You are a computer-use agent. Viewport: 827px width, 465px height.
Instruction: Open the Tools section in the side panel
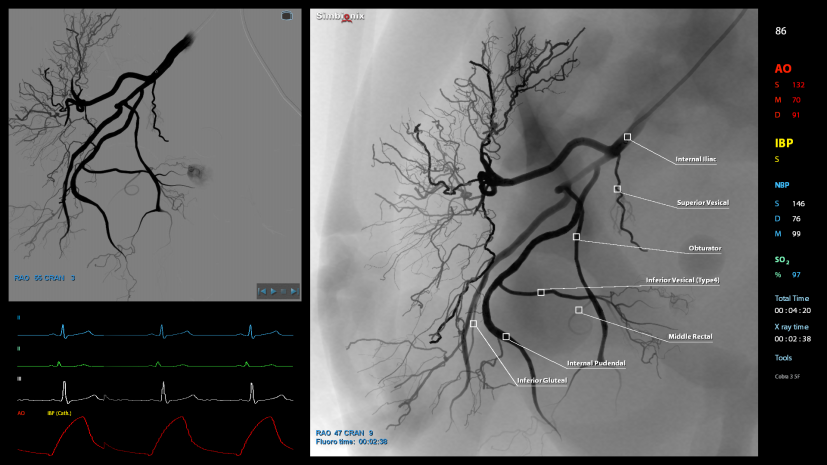tap(783, 357)
